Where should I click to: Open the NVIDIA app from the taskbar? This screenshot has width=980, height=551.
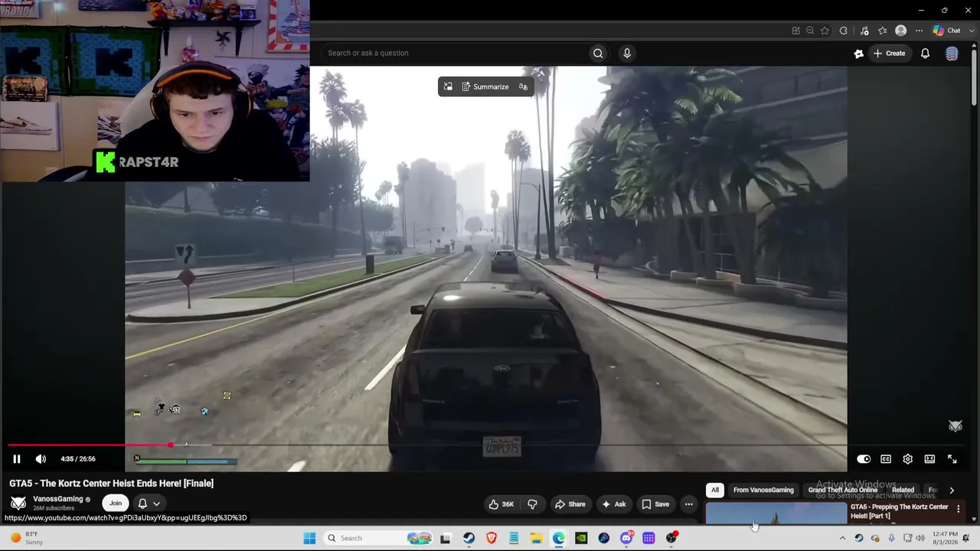point(581,538)
